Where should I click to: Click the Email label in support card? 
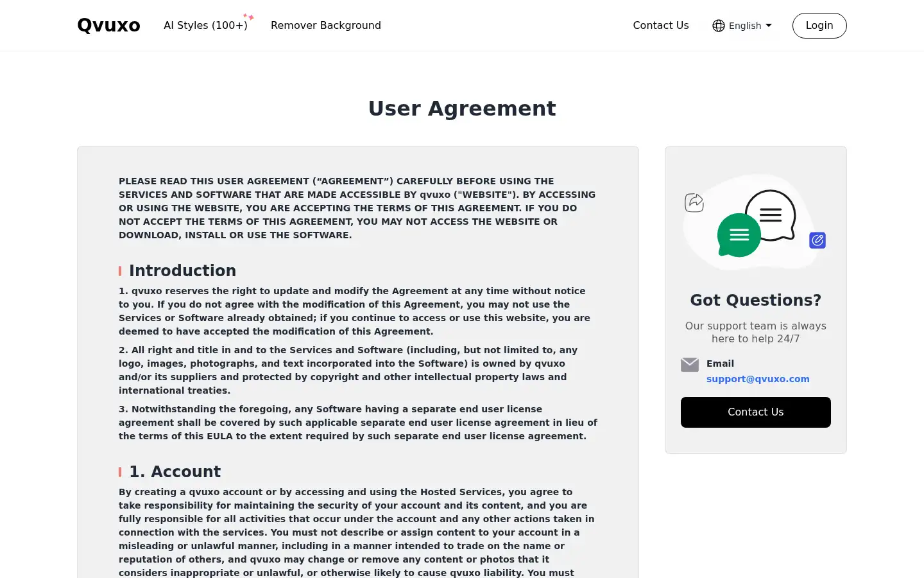point(720,363)
